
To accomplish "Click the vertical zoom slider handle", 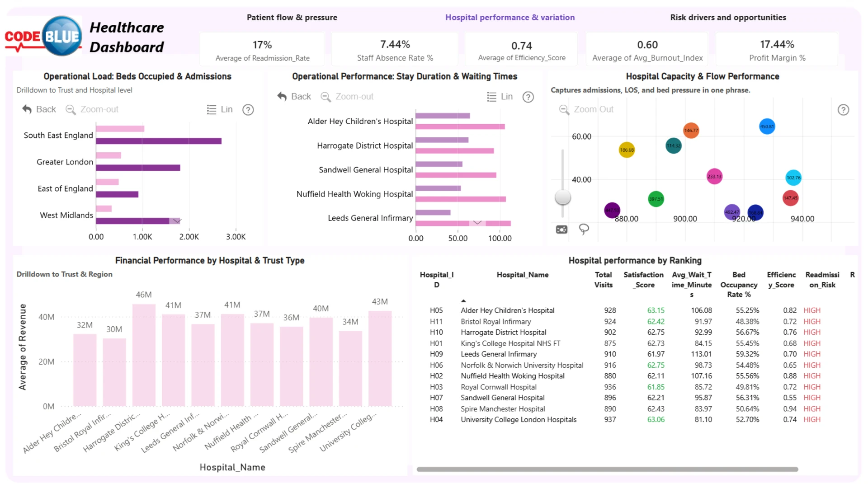I will (563, 197).
